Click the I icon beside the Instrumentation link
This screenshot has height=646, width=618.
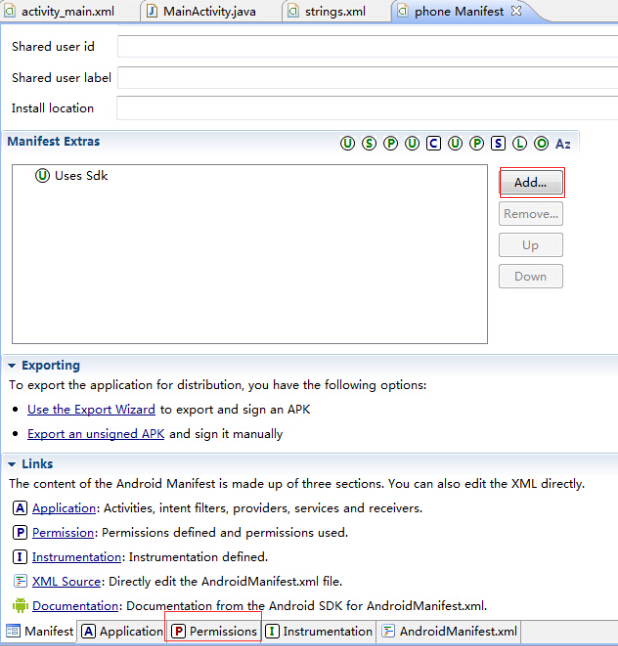pos(20,557)
